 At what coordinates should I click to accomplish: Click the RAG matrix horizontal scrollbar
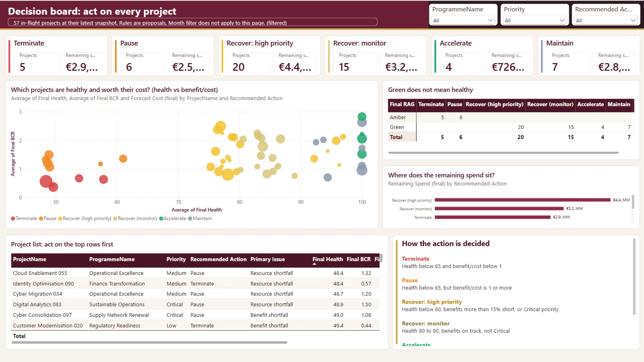pos(503,153)
